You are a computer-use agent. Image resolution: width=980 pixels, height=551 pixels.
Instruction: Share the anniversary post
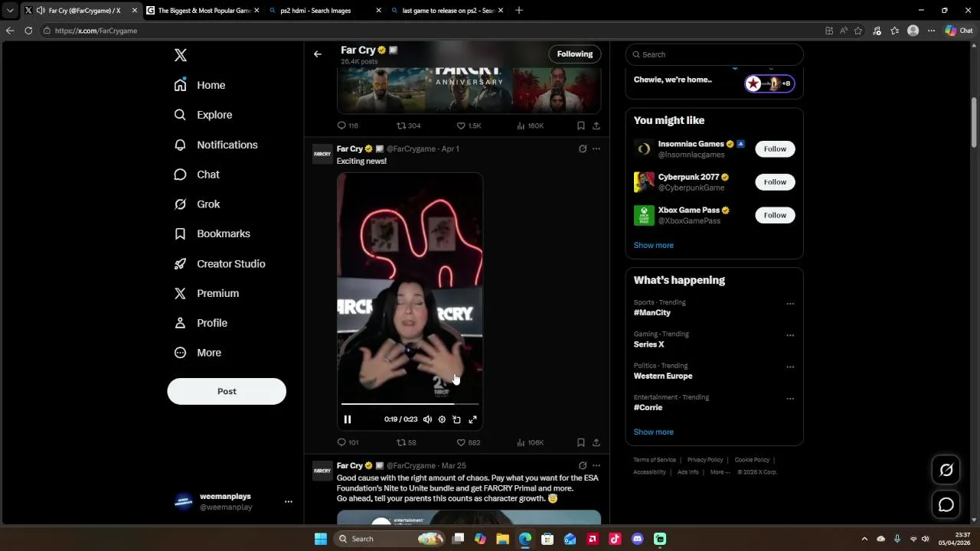click(x=596, y=126)
